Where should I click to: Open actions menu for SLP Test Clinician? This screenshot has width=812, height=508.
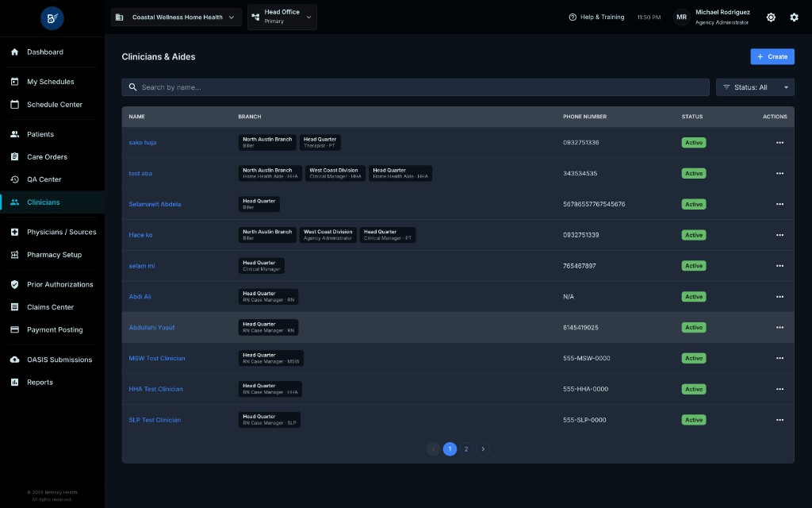[779, 420]
